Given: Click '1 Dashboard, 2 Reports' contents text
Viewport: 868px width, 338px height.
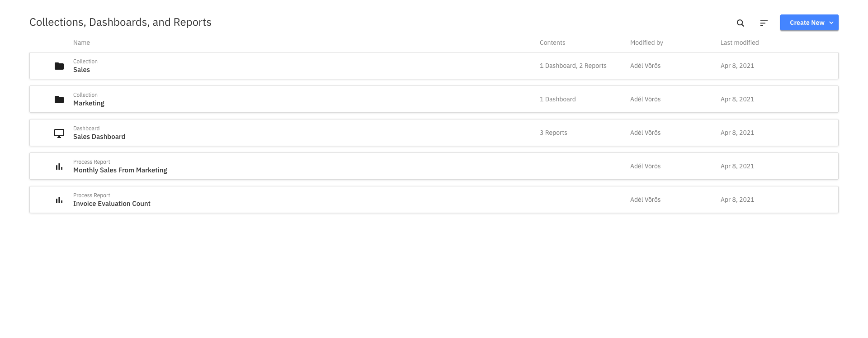Looking at the screenshot, I should click(x=573, y=66).
